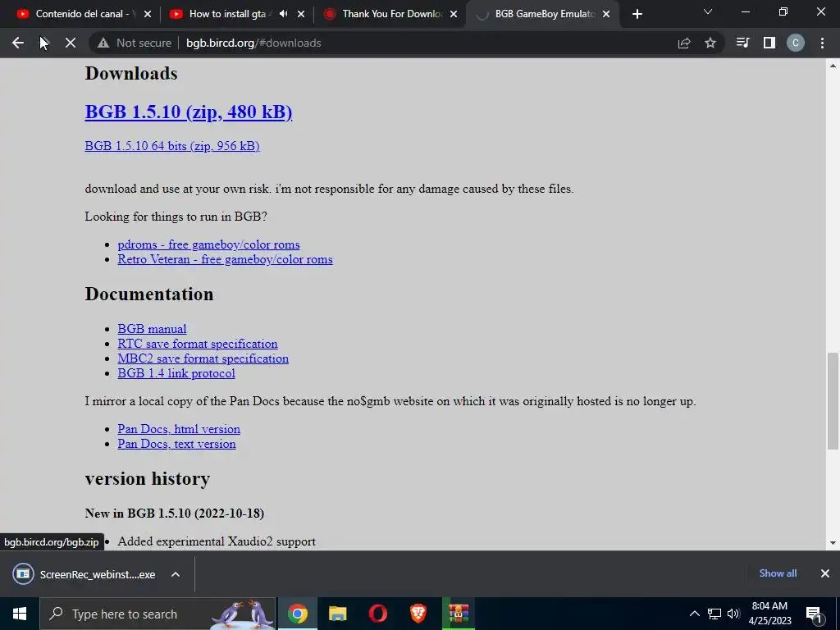Open the volume control tray icon
Screen dimensions: 840x630
point(733,614)
